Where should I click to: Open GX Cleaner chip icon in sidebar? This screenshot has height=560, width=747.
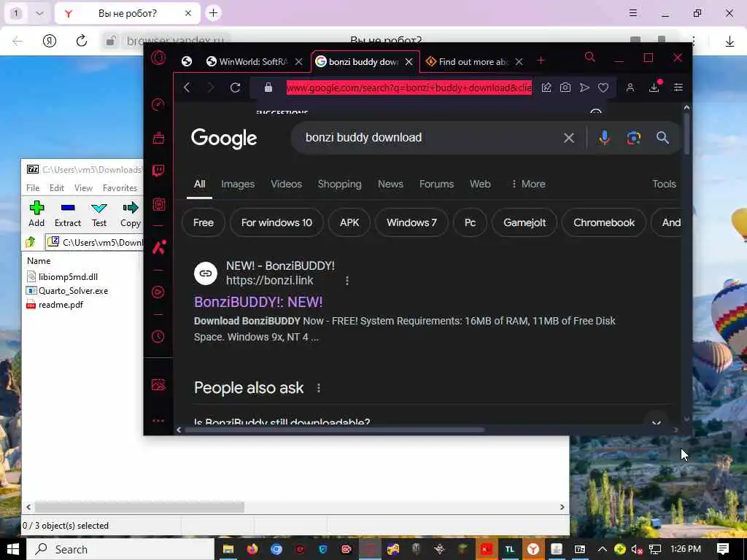click(x=158, y=205)
